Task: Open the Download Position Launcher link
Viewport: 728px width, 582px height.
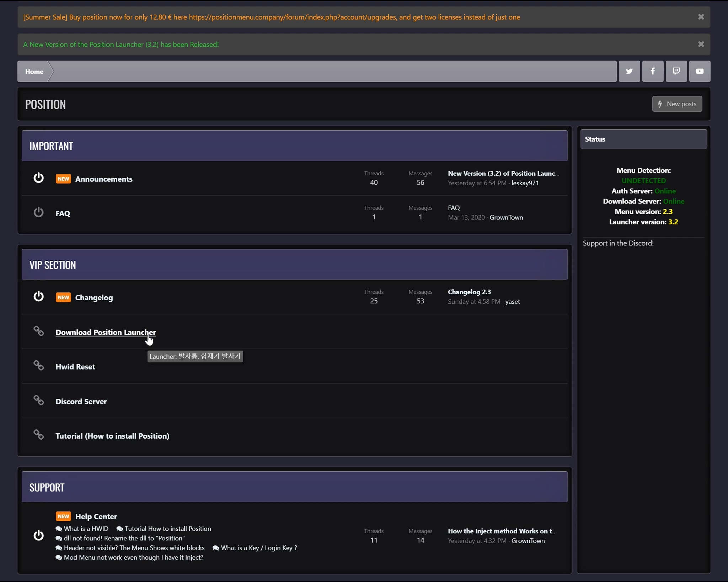Action: pos(106,332)
